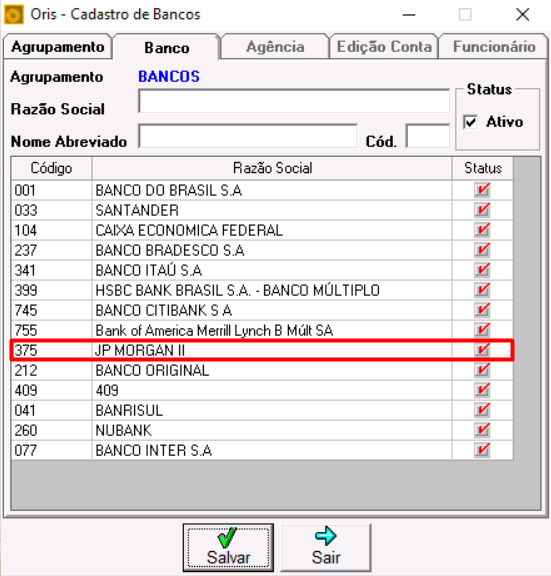Screen dimensions: 551x576
Task: Click code cell 237
Action: pos(51,251)
